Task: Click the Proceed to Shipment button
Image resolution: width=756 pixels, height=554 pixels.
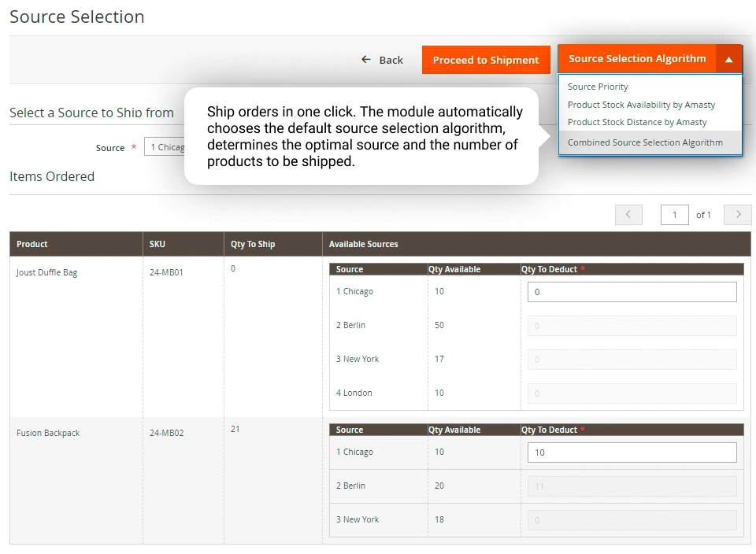Action: click(486, 59)
